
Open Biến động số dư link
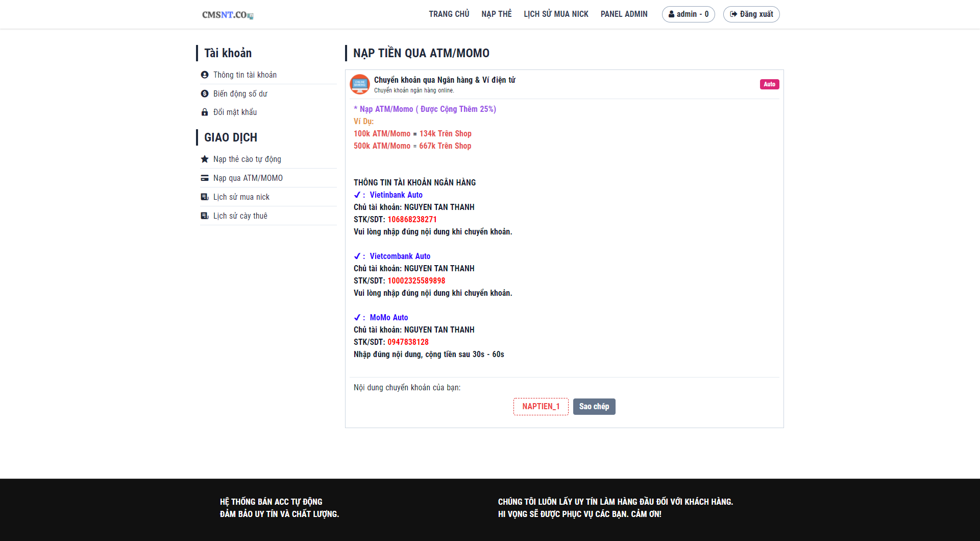[x=240, y=94]
